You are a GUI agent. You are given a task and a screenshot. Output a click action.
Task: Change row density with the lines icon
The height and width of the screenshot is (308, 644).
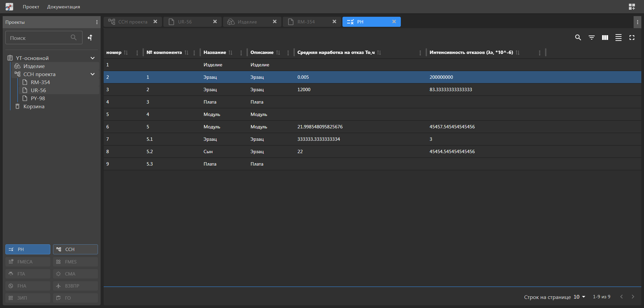click(618, 38)
